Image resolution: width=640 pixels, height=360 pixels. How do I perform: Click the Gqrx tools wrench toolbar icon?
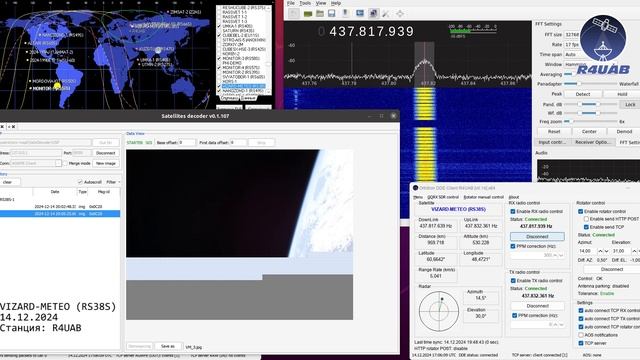pos(386,13)
